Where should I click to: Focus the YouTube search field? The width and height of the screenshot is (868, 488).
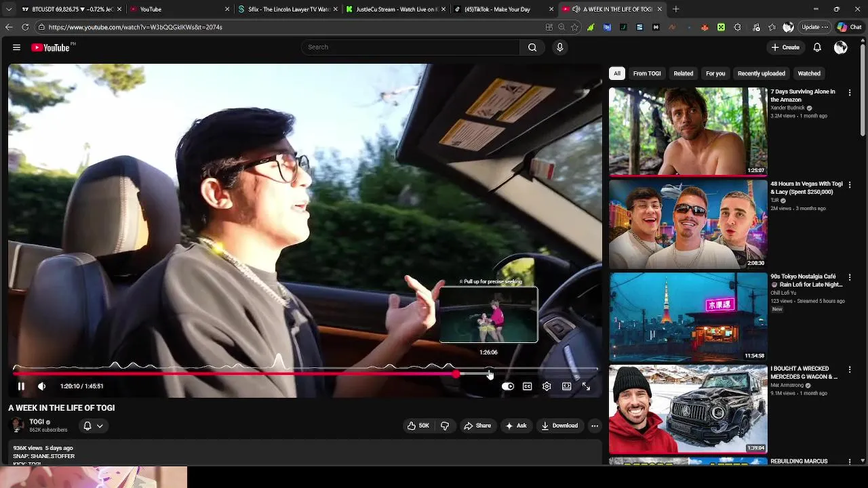coord(410,47)
